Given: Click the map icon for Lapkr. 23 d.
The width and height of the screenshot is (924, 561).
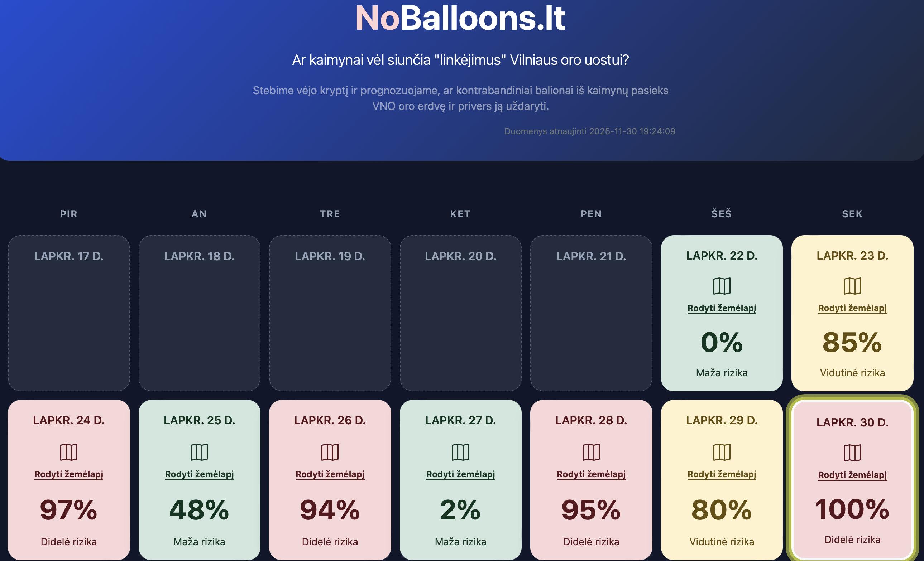Looking at the screenshot, I should point(852,286).
